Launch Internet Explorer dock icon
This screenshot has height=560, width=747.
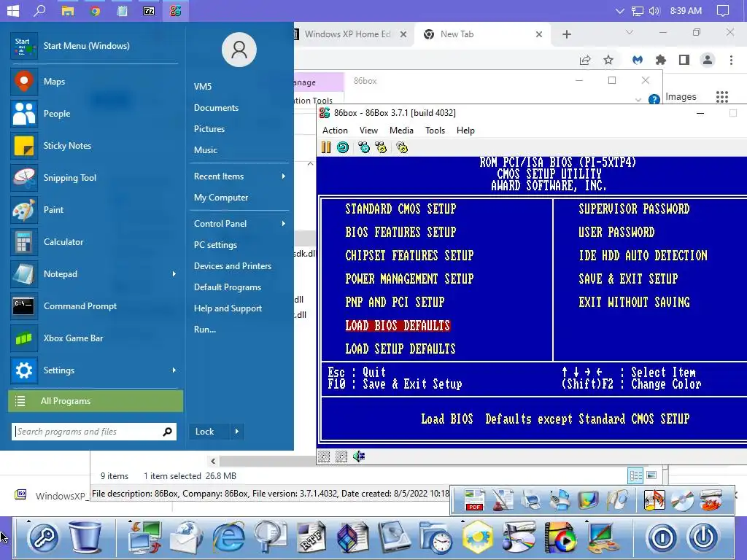click(x=228, y=537)
